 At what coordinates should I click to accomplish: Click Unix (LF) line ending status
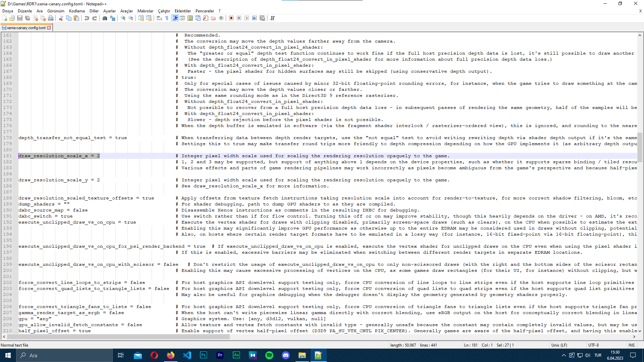pyautogui.click(x=559, y=345)
